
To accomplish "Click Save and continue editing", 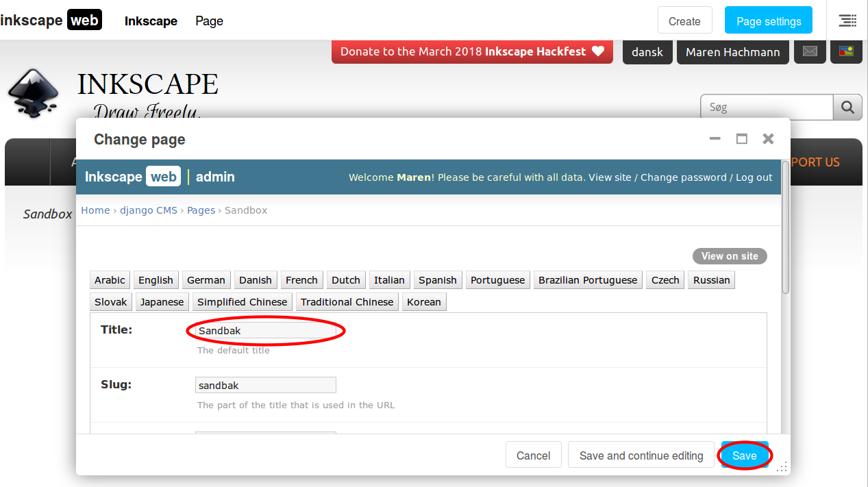I will pos(641,455).
